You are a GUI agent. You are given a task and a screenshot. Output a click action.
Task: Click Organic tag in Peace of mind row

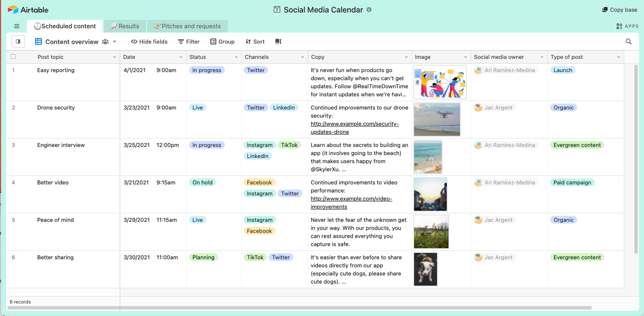563,220
